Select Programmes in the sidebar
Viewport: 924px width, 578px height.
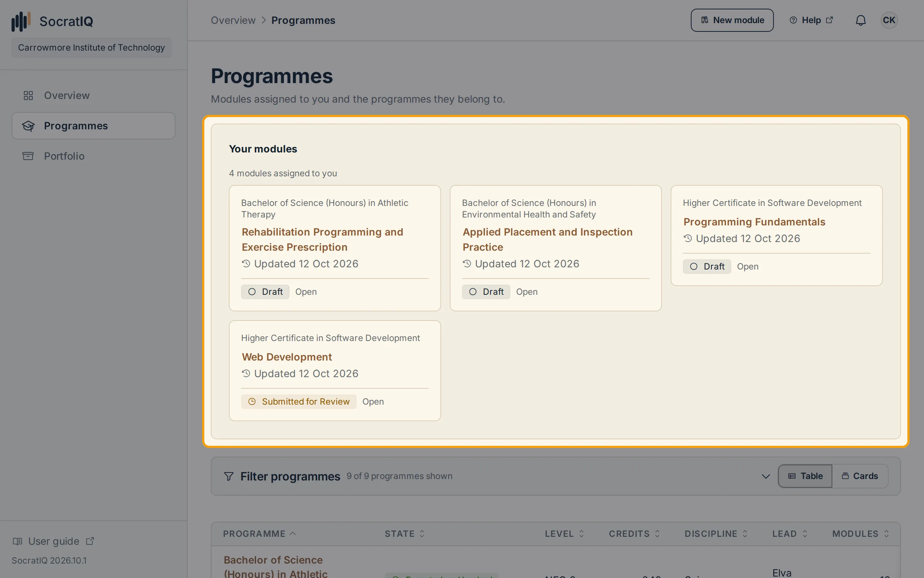(x=93, y=126)
